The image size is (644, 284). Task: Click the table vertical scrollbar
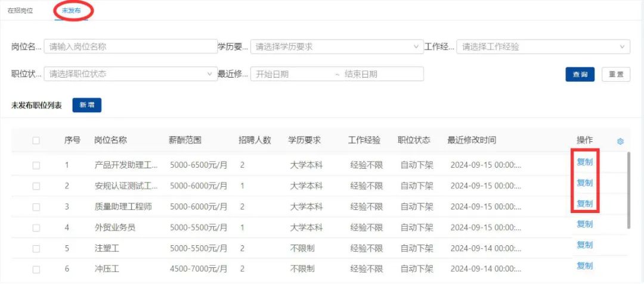(x=628, y=191)
